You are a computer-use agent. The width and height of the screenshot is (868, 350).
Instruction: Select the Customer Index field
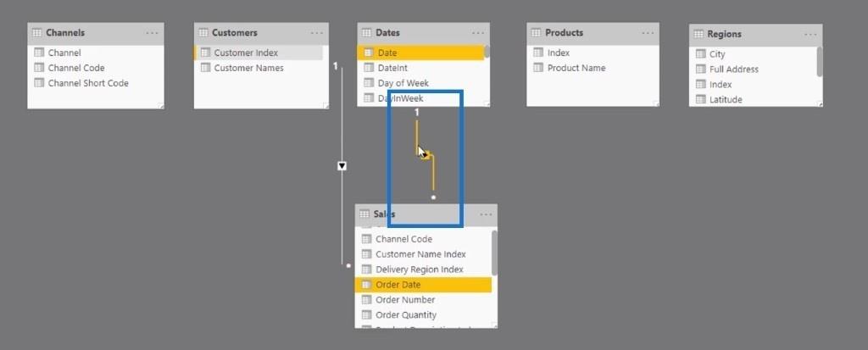(259, 53)
